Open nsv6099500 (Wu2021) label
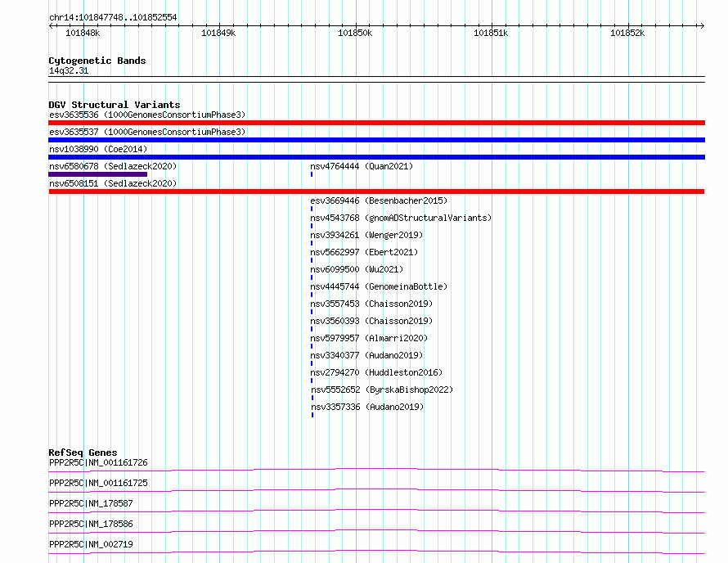Viewport: 728px width, 563px height. tap(357, 269)
